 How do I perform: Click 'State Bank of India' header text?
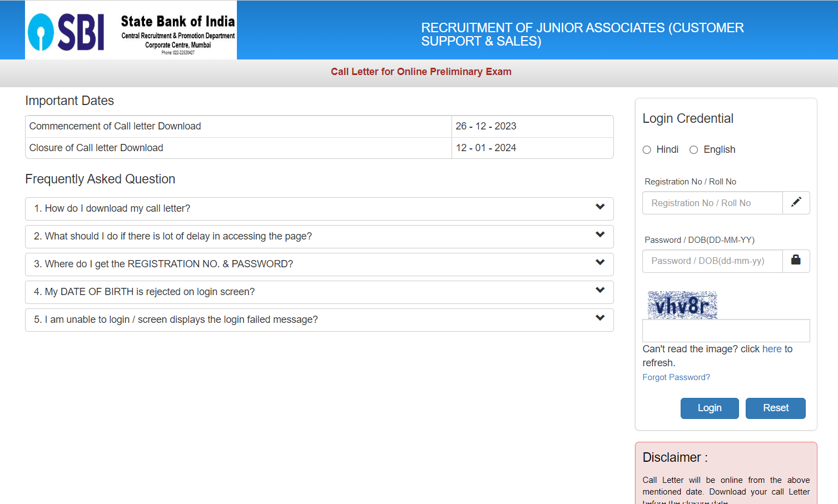point(178,22)
